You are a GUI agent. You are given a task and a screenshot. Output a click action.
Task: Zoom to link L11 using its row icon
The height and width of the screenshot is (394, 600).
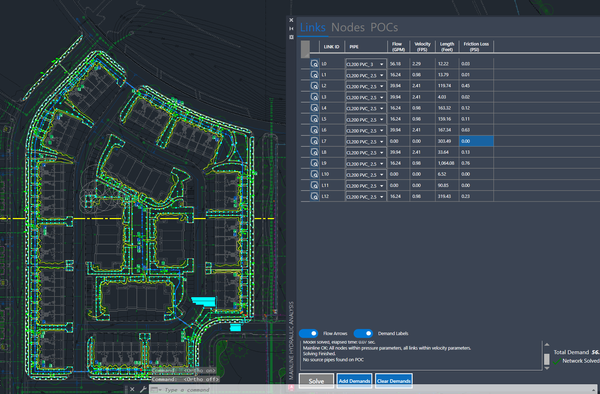[x=314, y=186]
